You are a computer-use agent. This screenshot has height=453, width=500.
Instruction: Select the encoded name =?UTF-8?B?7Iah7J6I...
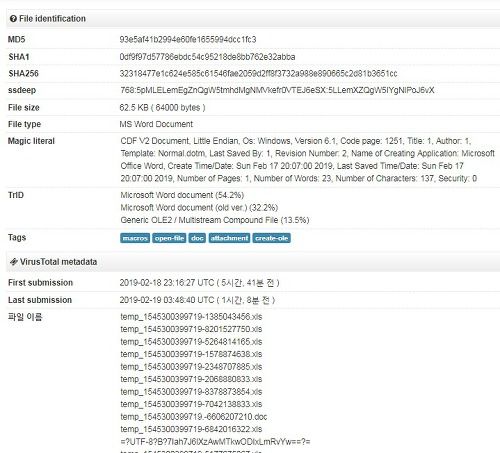pos(215,442)
